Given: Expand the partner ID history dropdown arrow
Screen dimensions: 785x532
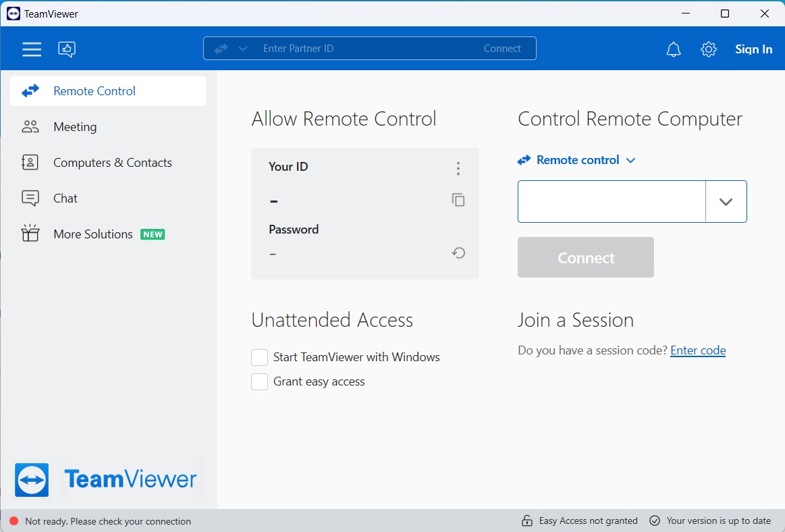Looking at the screenshot, I should [726, 201].
